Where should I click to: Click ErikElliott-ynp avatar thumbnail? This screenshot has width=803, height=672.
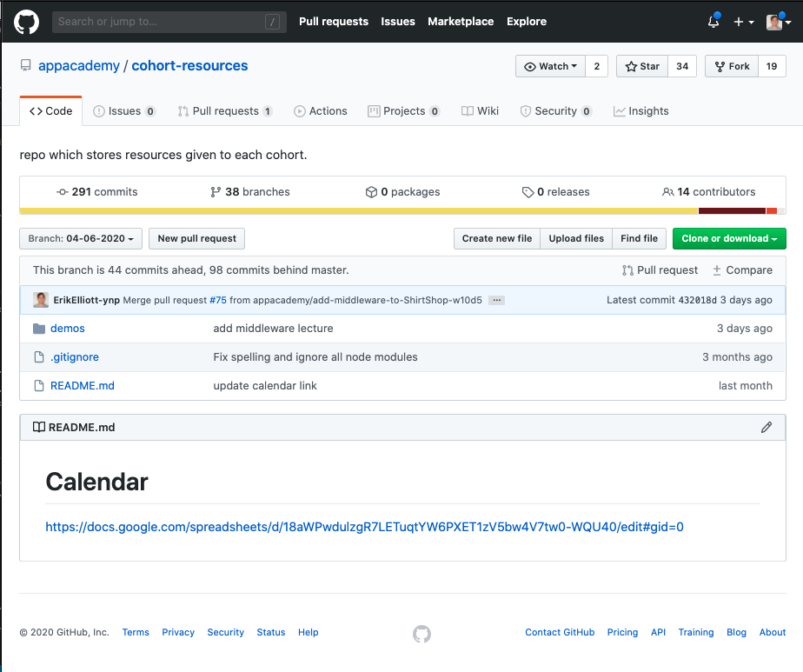click(41, 300)
